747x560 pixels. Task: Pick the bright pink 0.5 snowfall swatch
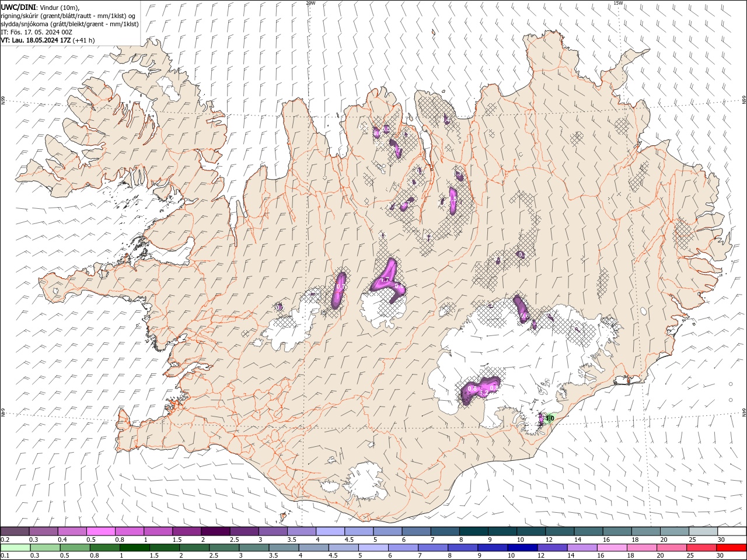click(100, 531)
